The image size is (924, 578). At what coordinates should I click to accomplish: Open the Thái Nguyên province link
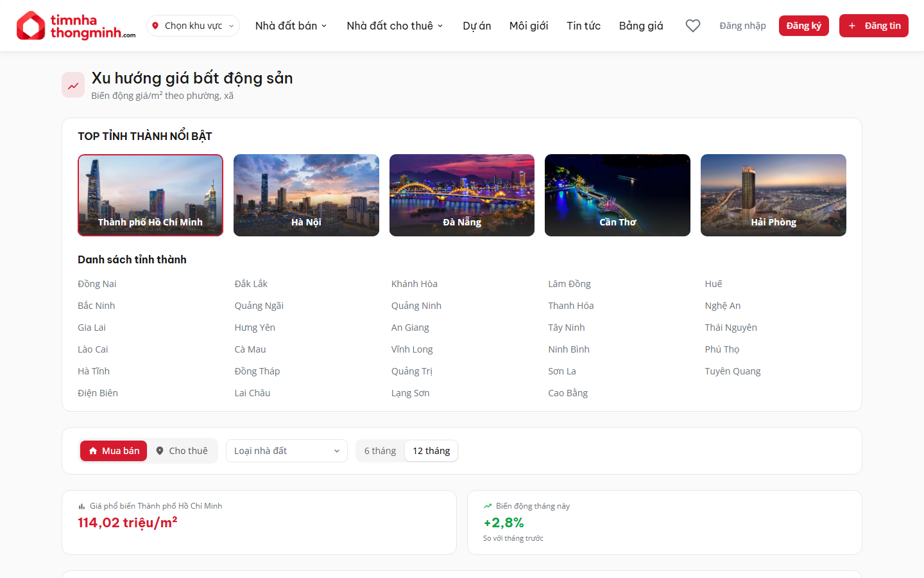tap(731, 328)
